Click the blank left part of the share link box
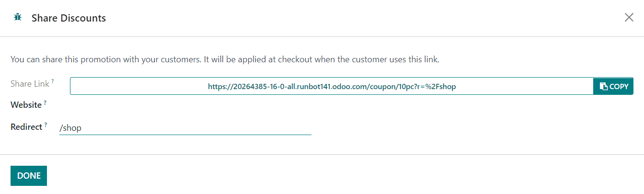This screenshot has width=644, height=194. 134,87
